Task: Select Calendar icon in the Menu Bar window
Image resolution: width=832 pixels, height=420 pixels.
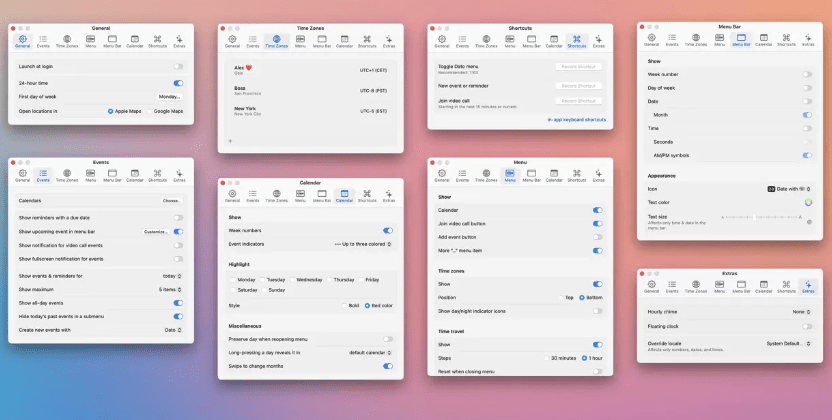Action: pos(764,40)
